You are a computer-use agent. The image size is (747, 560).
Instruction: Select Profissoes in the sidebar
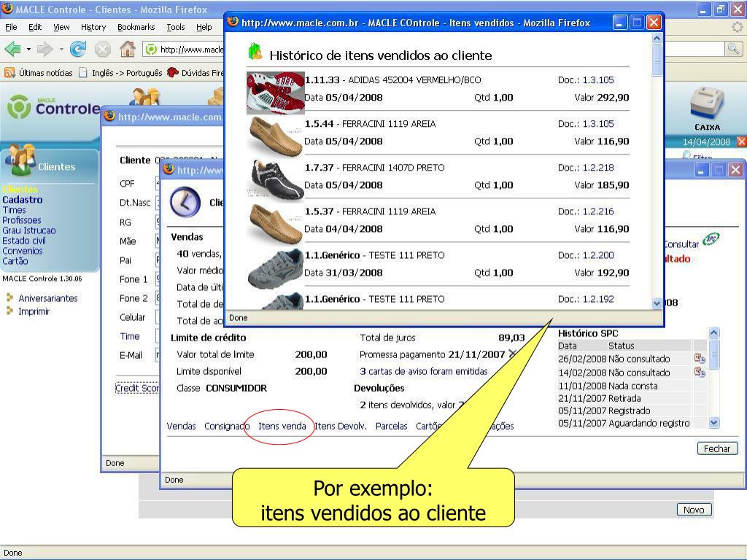pos(22,220)
